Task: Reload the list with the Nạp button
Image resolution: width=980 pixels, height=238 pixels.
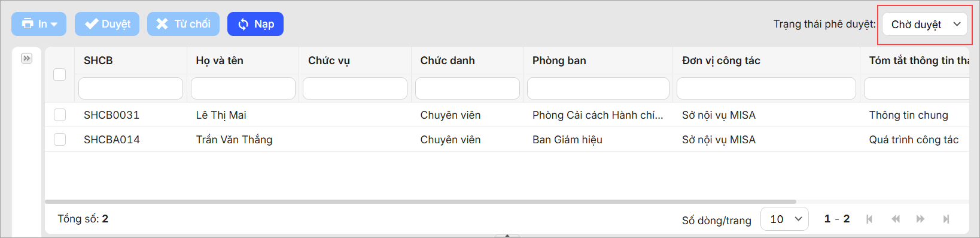Action: [x=255, y=24]
